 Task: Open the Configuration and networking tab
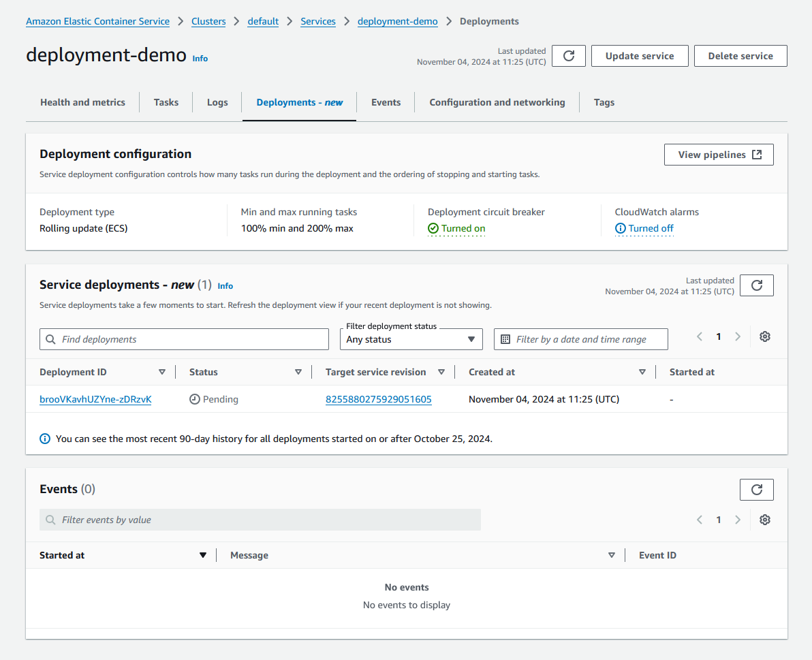497,101
